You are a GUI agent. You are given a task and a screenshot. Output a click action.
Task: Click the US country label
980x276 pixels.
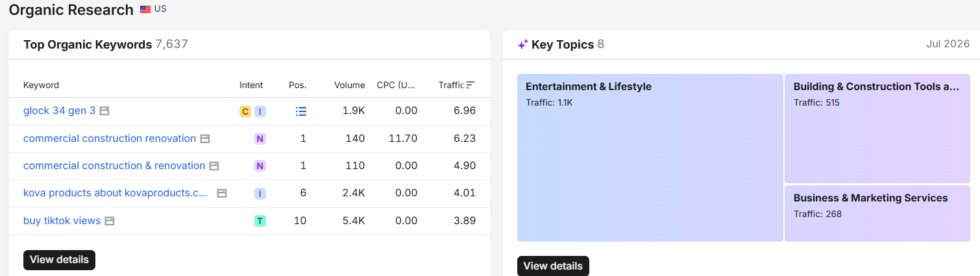coord(160,9)
